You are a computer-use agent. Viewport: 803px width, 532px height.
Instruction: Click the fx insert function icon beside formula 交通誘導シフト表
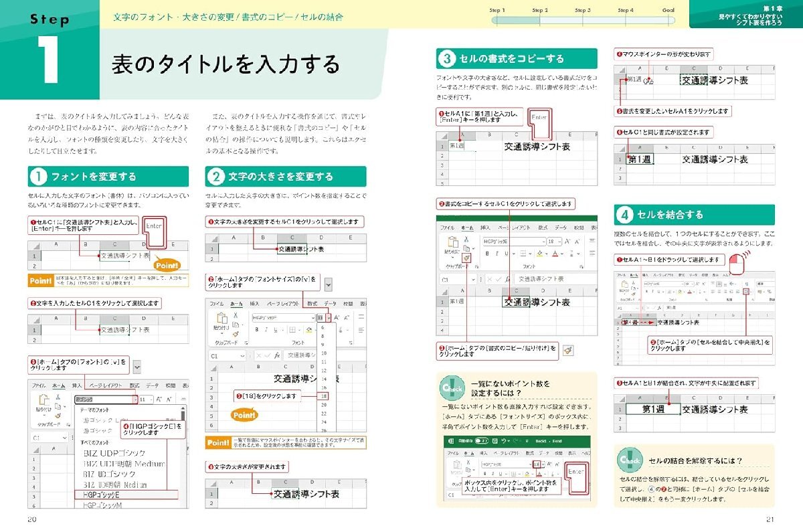(508, 279)
